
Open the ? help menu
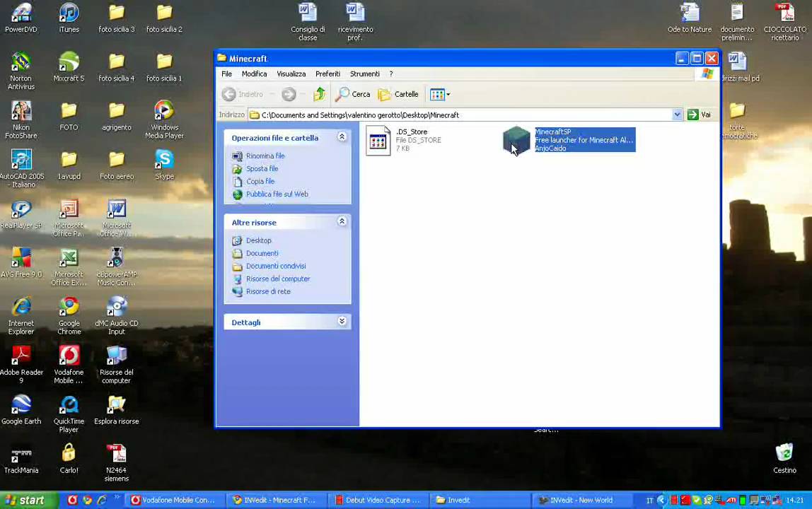[391, 74]
